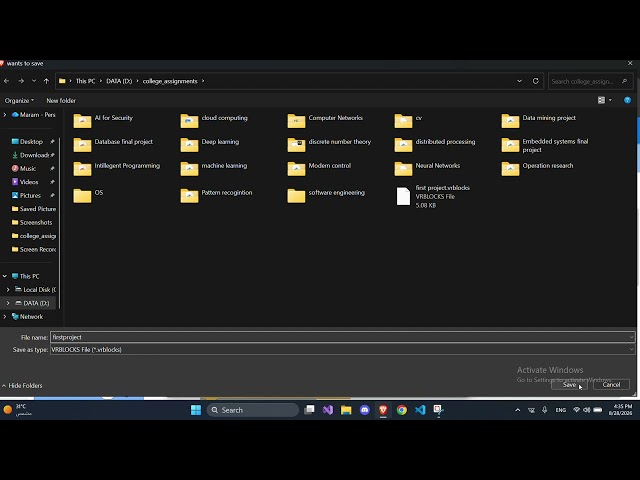This screenshot has width=640, height=480.
Task: Select the discrete number theory folder
Action: pos(329,144)
